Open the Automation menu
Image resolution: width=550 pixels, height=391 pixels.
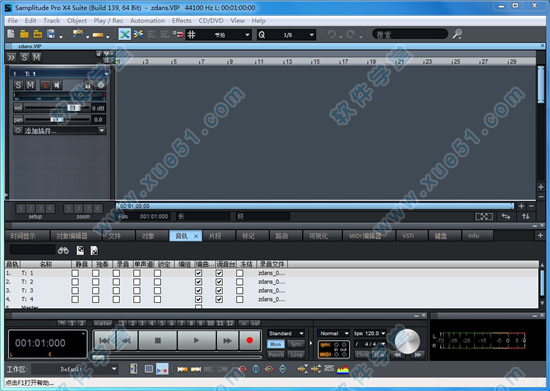[x=147, y=21]
